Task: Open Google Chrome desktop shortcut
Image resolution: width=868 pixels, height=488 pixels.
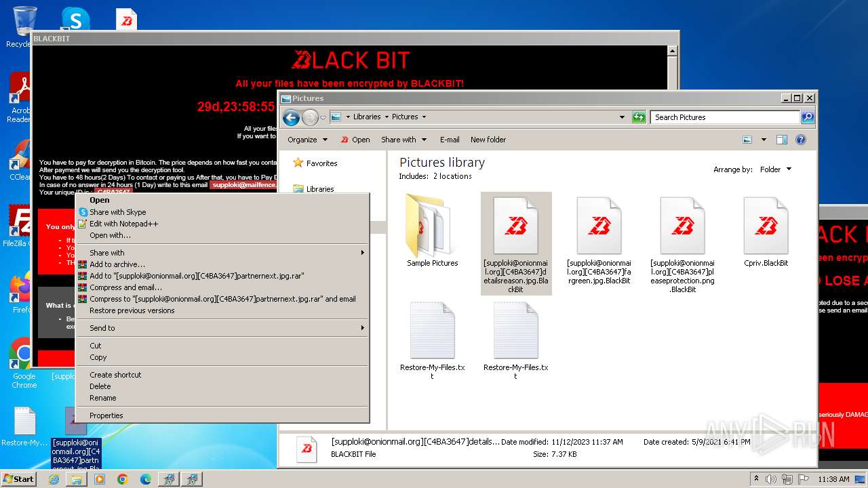Action: click(24, 363)
